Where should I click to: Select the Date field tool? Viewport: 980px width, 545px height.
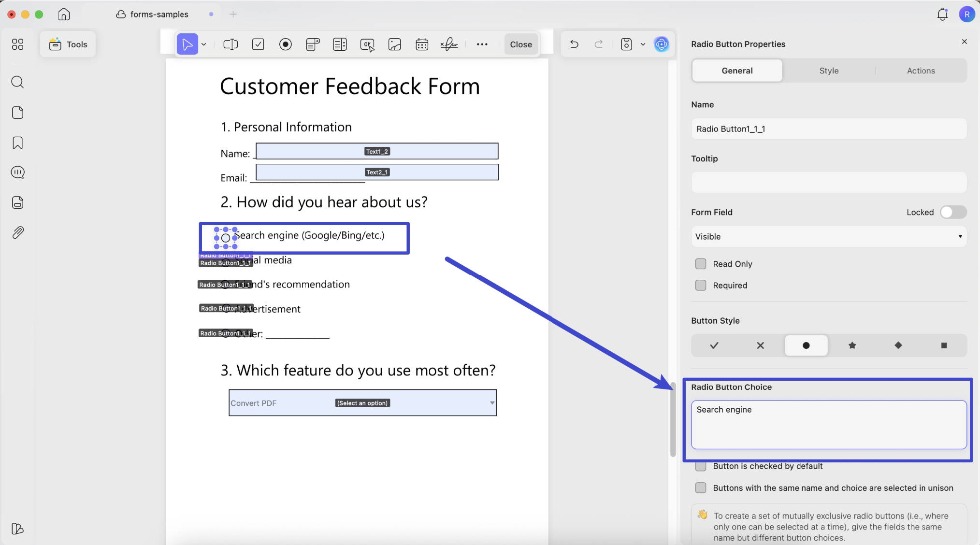point(422,44)
